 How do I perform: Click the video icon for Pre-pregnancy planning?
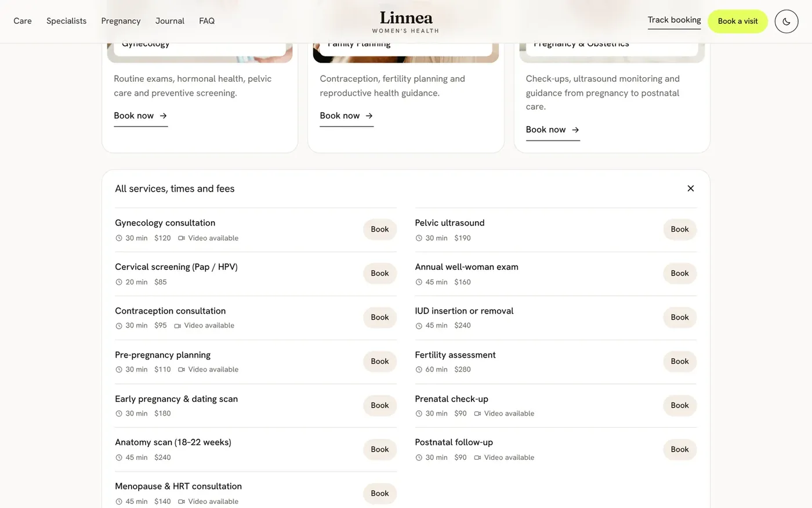182,369
